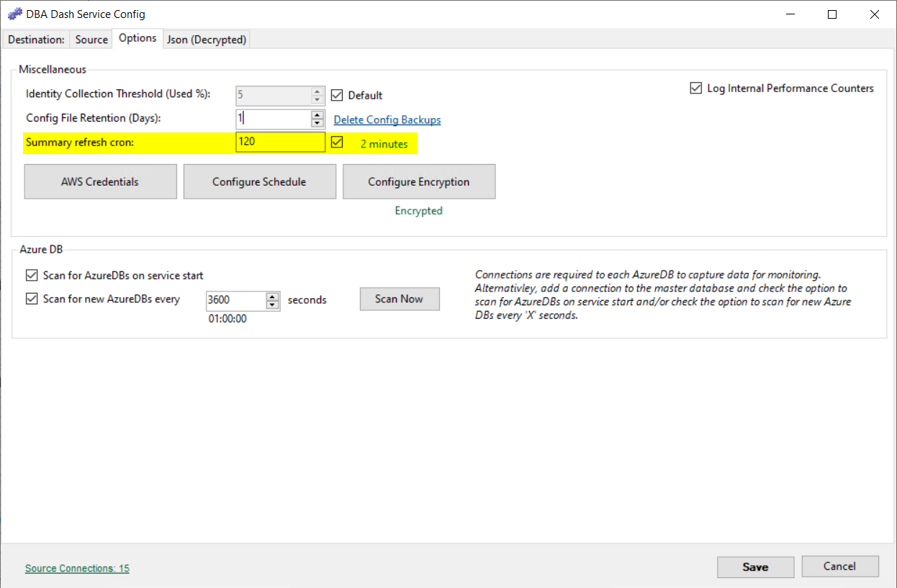Open Configure Encryption settings
Screen dimensions: 897x588
tap(419, 181)
